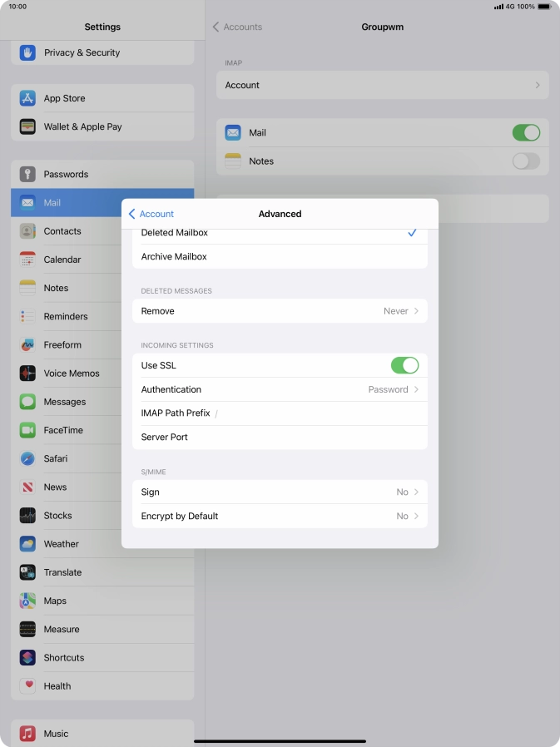Click the Server Port field
560x747 pixels.
point(280,437)
